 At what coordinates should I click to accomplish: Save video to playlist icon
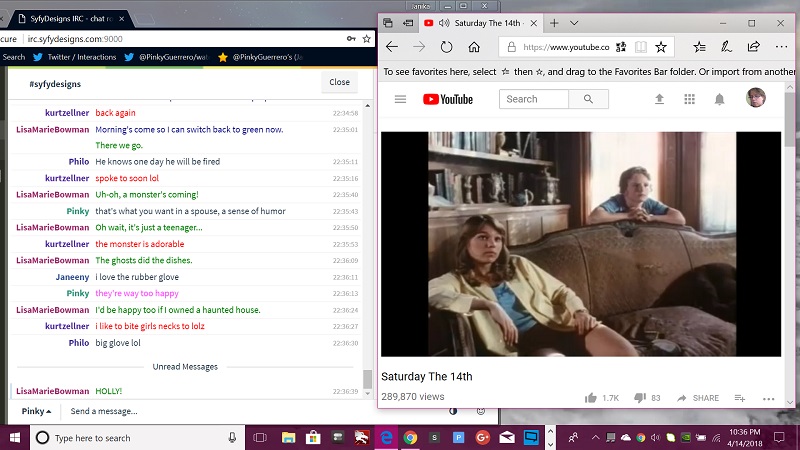pyautogui.click(x=740, y=398)
